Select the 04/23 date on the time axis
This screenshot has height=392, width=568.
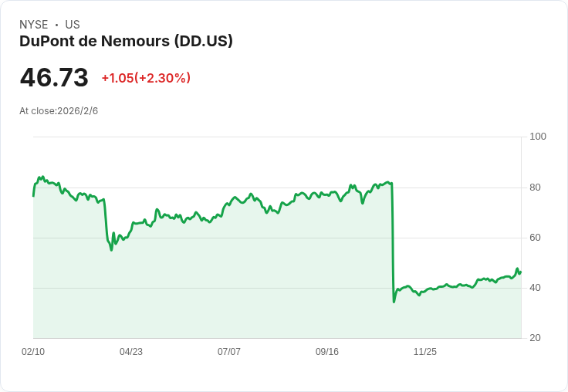pyautogui.click(x=131, y=352)
